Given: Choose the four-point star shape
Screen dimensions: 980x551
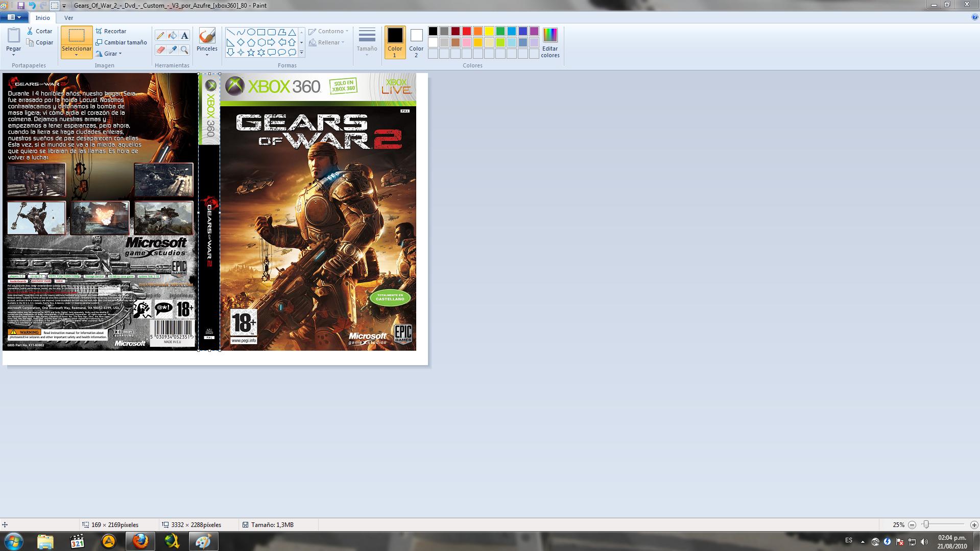Looking at the screenshot, I should 241,52.
